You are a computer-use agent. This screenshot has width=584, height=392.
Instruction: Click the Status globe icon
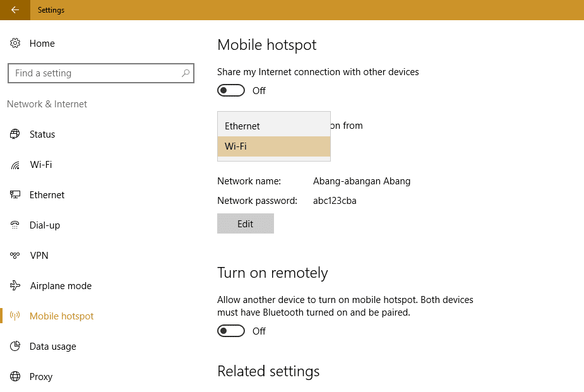tap(15, 134)
